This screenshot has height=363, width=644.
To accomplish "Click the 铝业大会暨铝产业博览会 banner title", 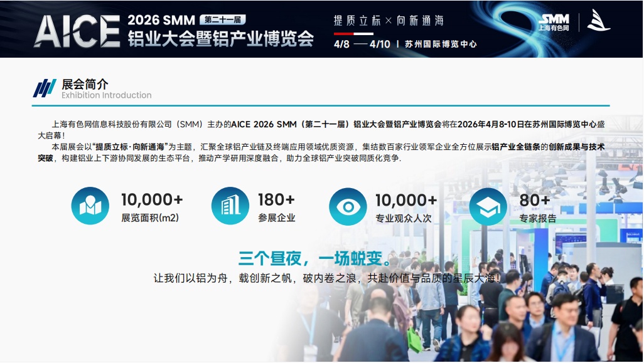I will click(x=220, y=39).
